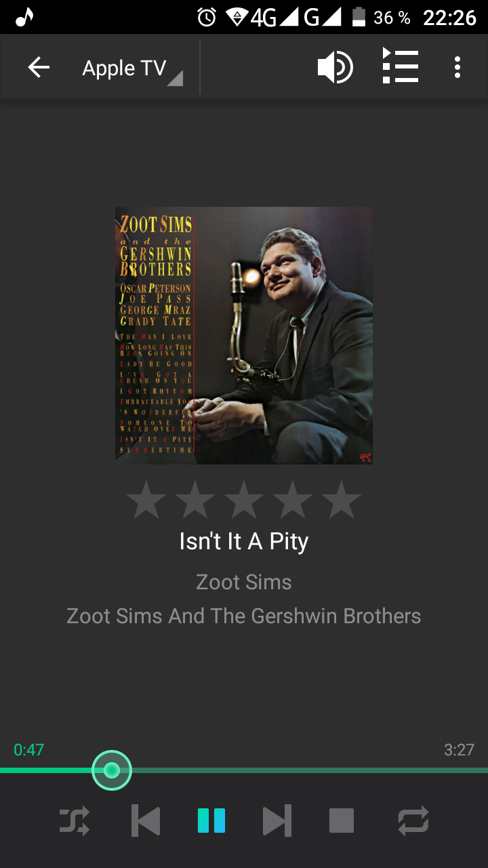Give the track five stars
Image resolution: width=488 pixels, height=868 pixels.
[x=342, y=500]
